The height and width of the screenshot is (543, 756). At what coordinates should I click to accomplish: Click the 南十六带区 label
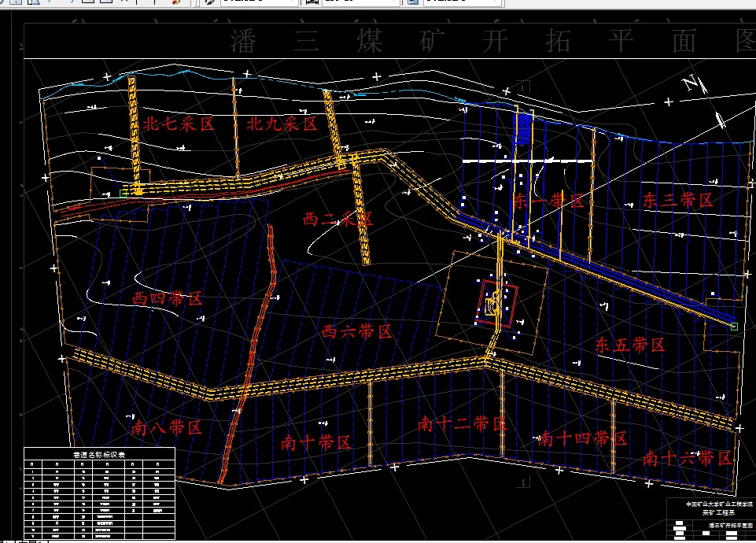tap(687, 458)
